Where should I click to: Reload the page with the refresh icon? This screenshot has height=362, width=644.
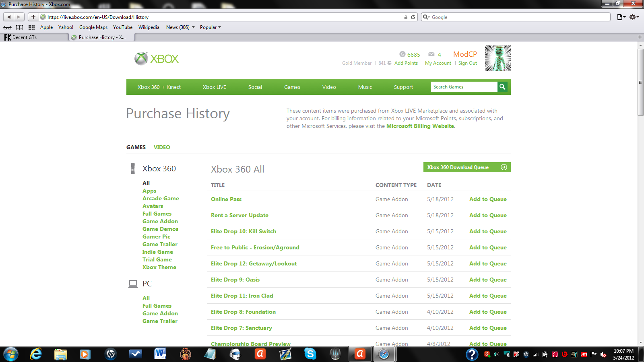click(413, 17)
